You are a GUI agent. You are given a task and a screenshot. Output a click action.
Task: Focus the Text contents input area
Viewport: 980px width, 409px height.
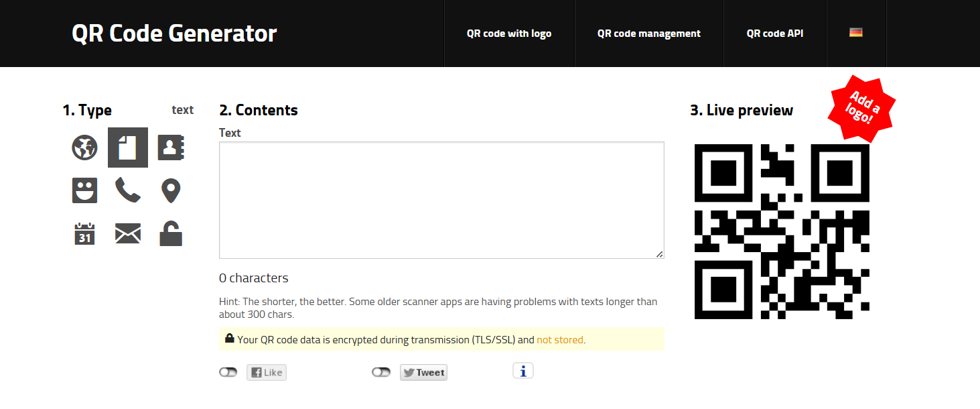click(x=441, y=200)
